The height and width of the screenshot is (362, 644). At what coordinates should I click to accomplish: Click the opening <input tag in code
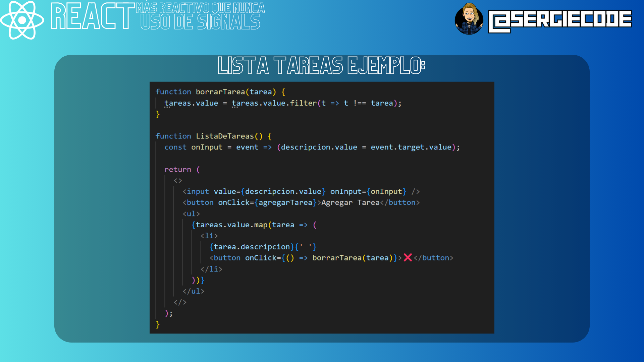[x=196, y=191]
